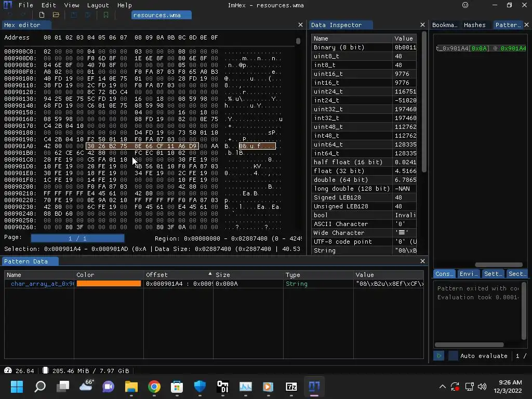Screen dimensions: 532x399
Task: Open the Environment variables tab
Action: click(469, 273)
